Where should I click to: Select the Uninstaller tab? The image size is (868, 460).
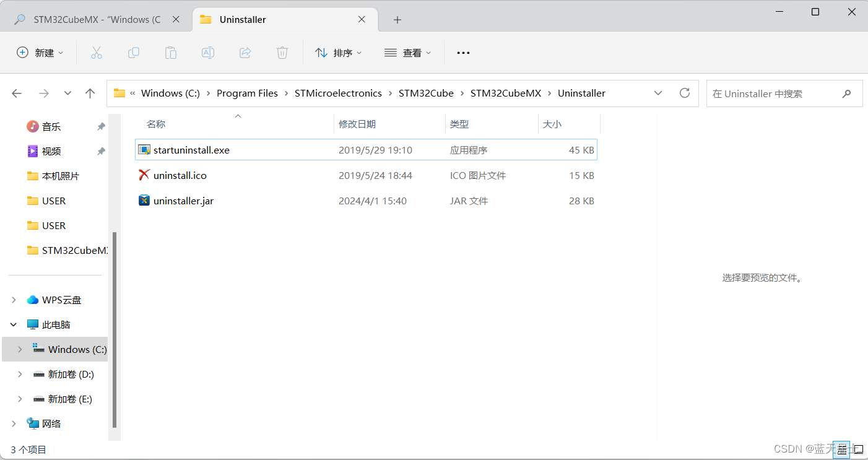[x=285, y=19]
